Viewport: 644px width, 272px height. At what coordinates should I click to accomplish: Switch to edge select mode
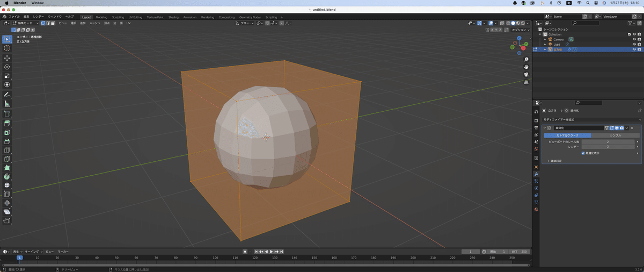[48, 23]
